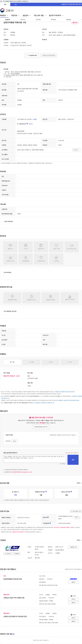Select the 모집요강 section tab

click(x=8, y=19)
